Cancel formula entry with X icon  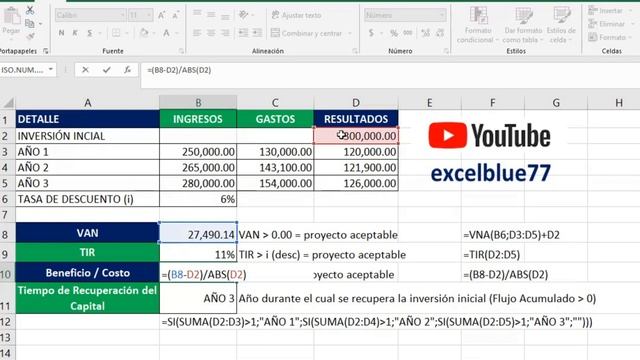[85, 70]
